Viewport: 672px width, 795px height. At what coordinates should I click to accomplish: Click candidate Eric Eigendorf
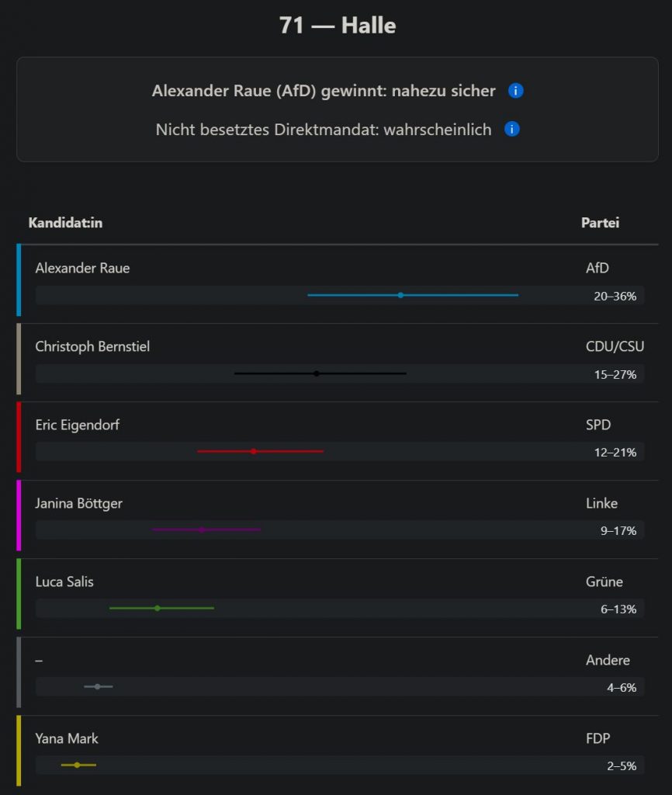(x=78, y=425)
